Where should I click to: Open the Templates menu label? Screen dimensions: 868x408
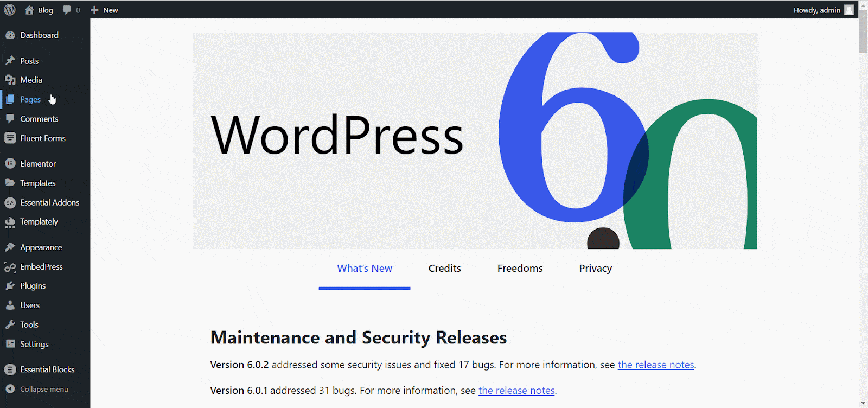click(x=38, y=183)
